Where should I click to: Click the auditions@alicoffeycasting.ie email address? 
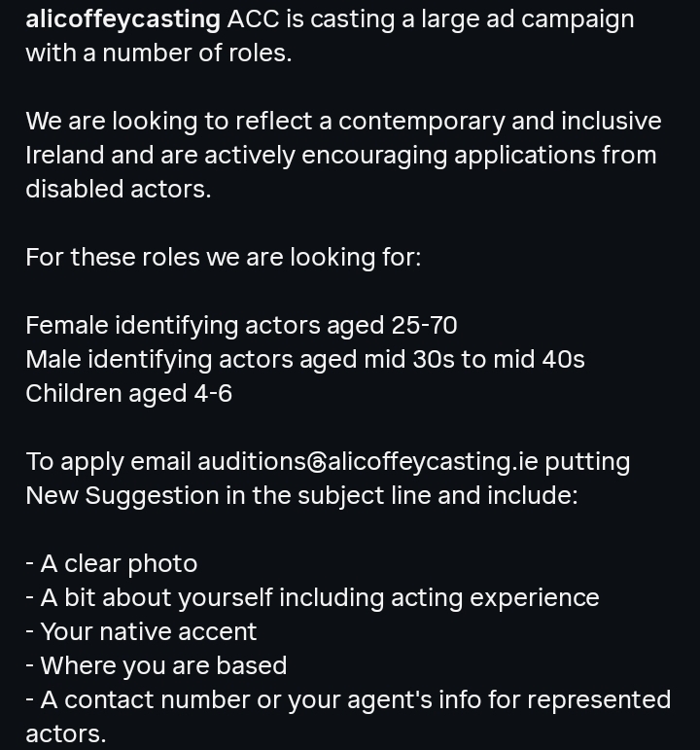[367, 462]
